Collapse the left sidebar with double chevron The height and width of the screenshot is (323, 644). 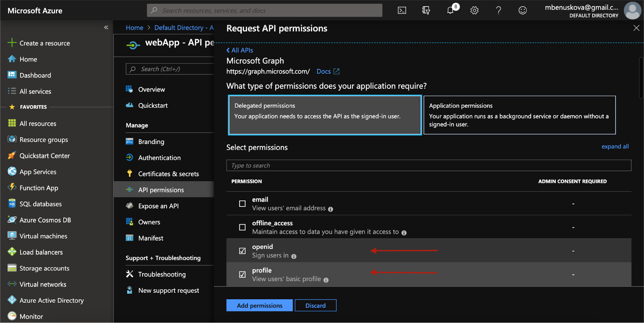click(106, 27)
